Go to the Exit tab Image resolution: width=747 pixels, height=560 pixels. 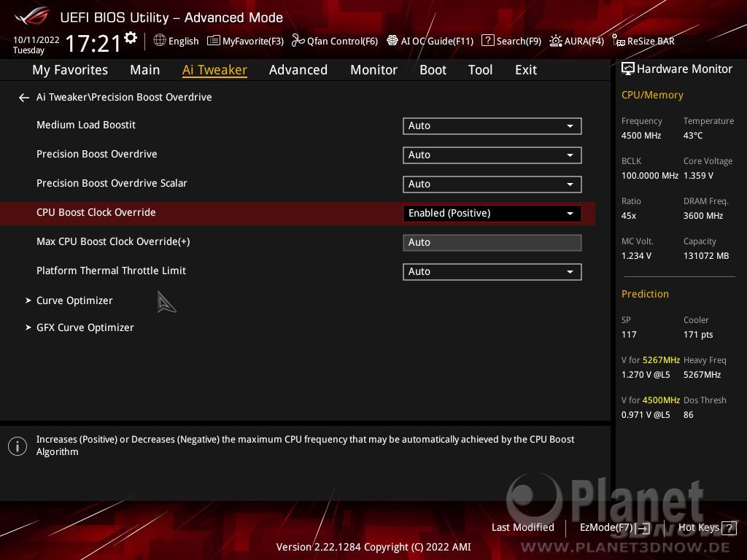click(526, 70)
